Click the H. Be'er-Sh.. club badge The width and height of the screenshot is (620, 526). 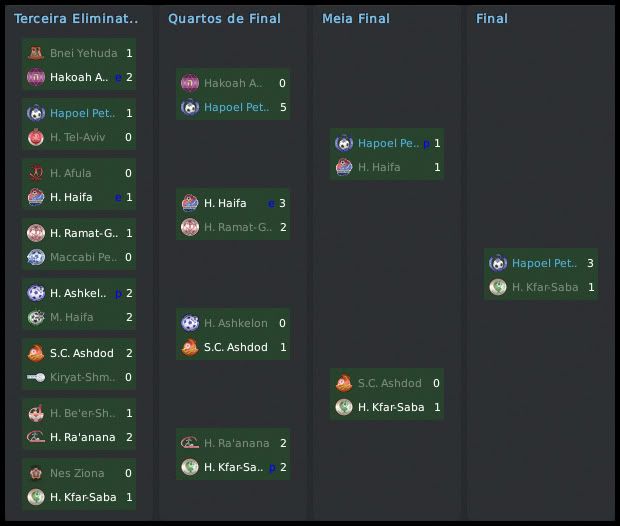pos(36,413)
